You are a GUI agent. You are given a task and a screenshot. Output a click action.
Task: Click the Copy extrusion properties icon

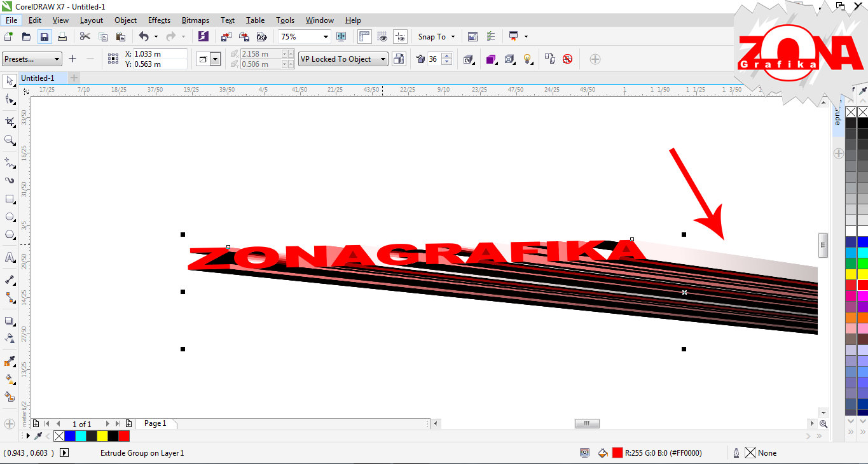tap(550, 59)
